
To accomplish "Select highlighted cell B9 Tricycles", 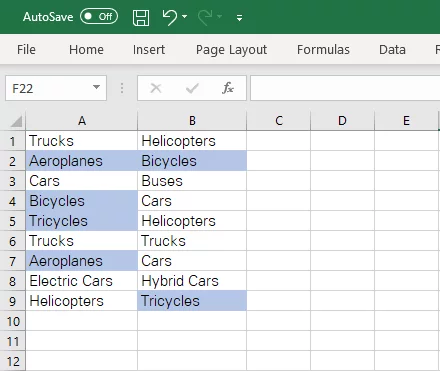I will pos(192,301).
